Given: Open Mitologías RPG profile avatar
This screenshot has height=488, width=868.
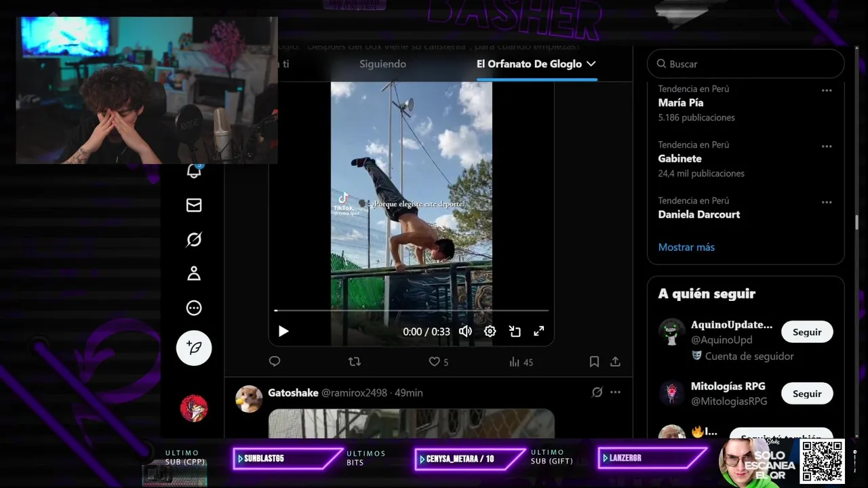Looking at the screenshot, I should 672,393.
